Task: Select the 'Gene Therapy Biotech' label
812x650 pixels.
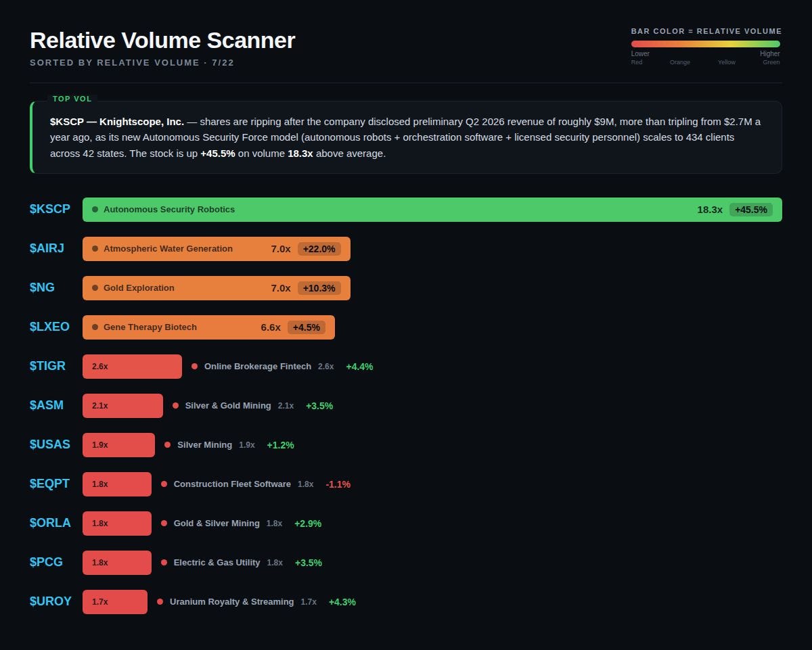Action: pyautogui.click(x=150, y=327)
